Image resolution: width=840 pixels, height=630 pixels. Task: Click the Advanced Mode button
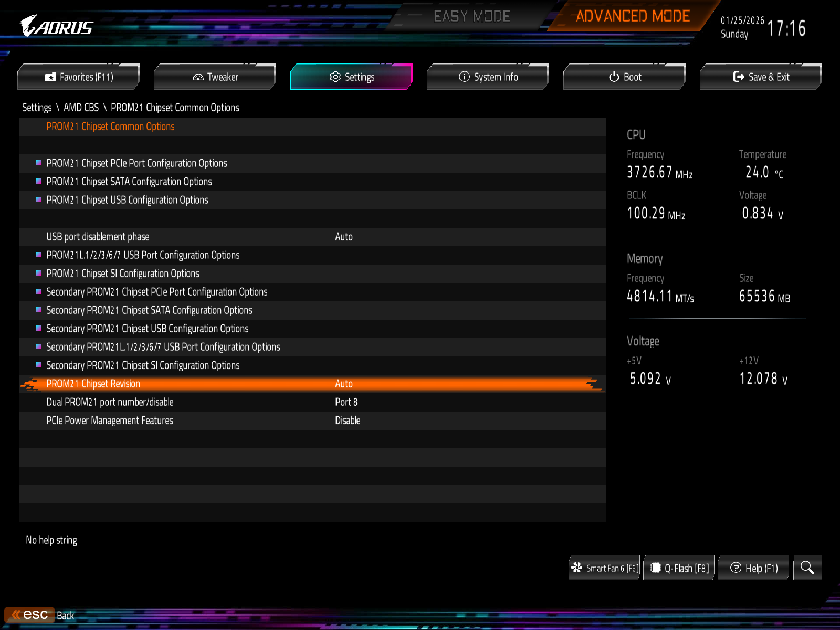(x=633, y=17)
